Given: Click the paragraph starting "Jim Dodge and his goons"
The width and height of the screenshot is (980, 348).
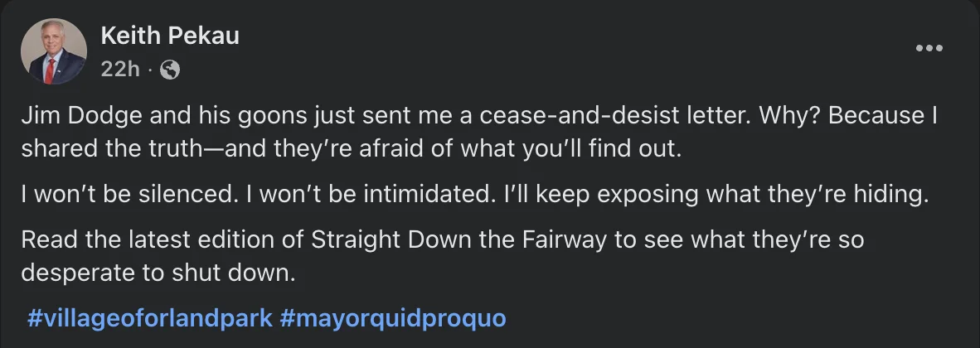Looking at the screenshot, I should (479, 132).
